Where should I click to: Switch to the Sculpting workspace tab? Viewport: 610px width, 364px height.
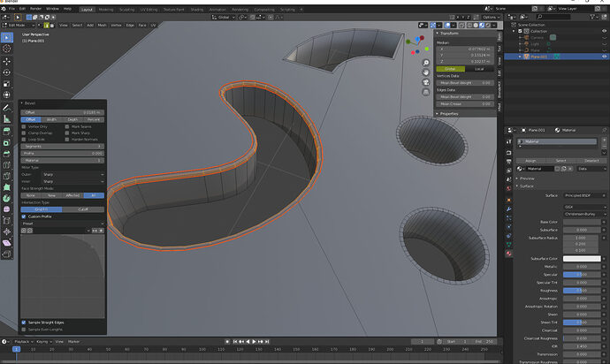tap(126, 10)
